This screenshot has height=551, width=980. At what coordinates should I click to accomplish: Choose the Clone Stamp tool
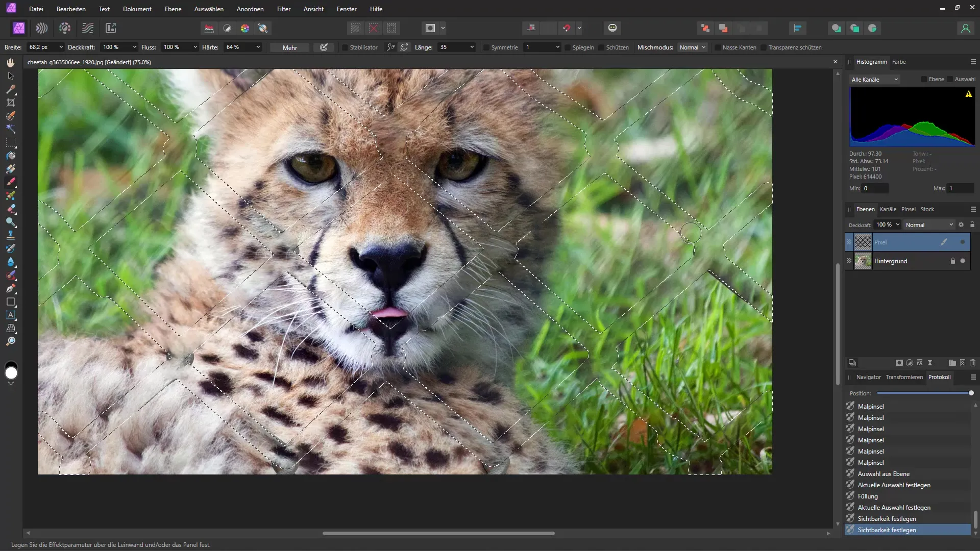[x=11, y=235]
